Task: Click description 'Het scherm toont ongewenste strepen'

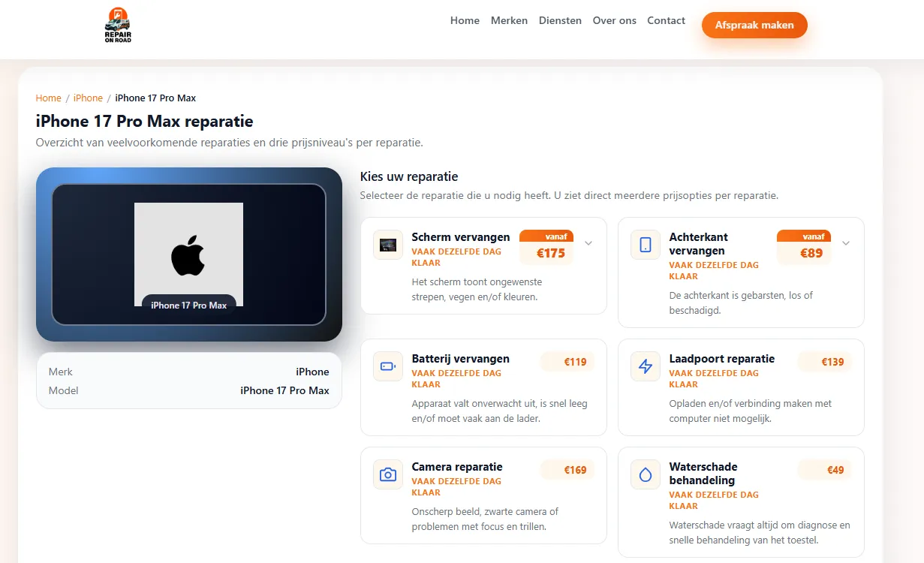Action: tap(477, 289)
